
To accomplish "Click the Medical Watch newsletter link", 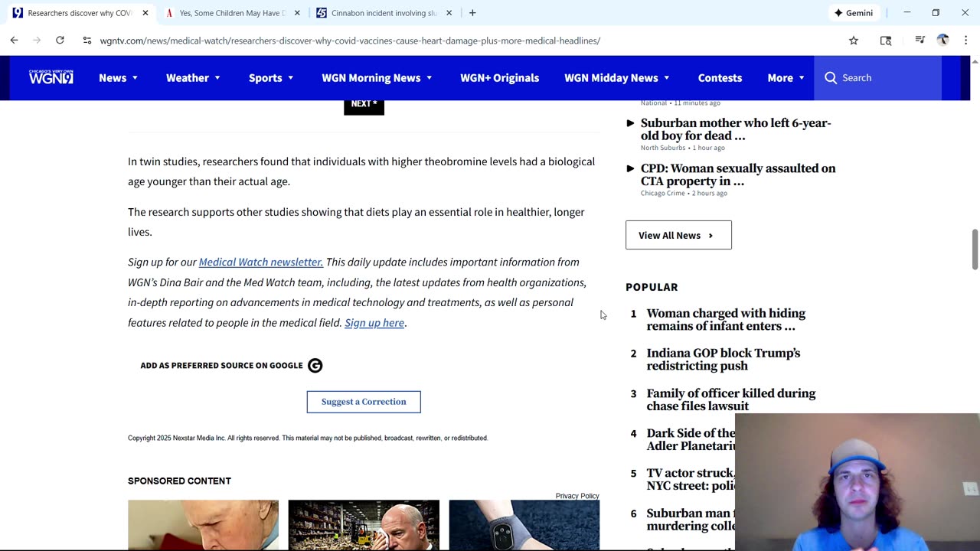I will pos(261,262).
